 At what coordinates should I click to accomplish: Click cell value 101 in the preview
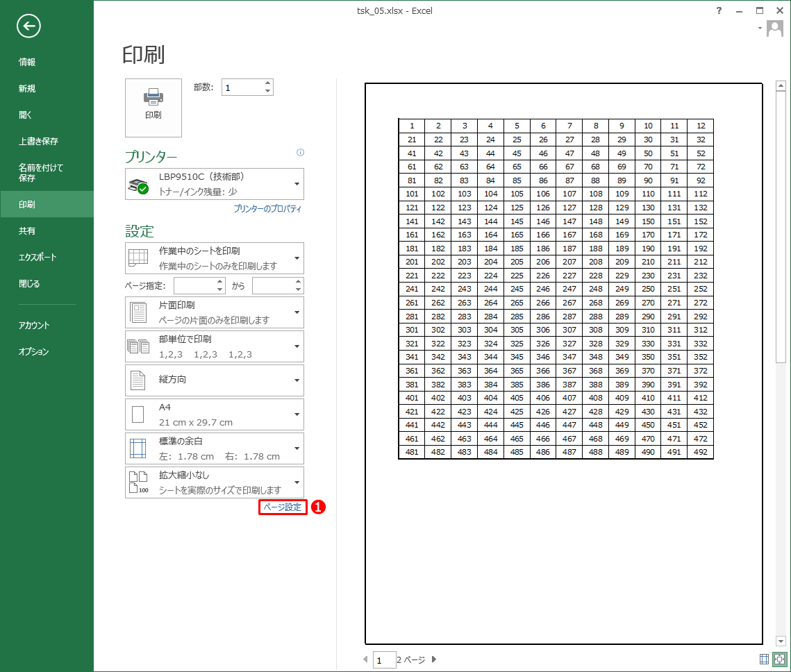coord(412,194)
